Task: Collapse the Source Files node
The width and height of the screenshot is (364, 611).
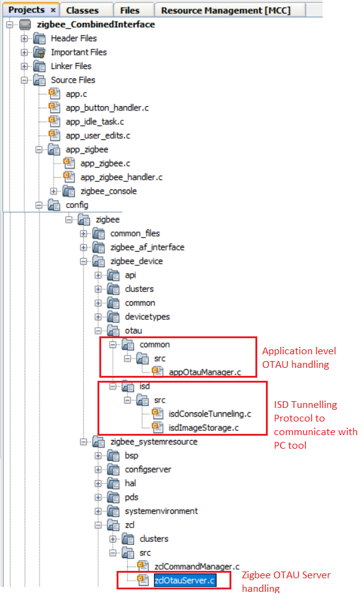Action: point(24,80)
